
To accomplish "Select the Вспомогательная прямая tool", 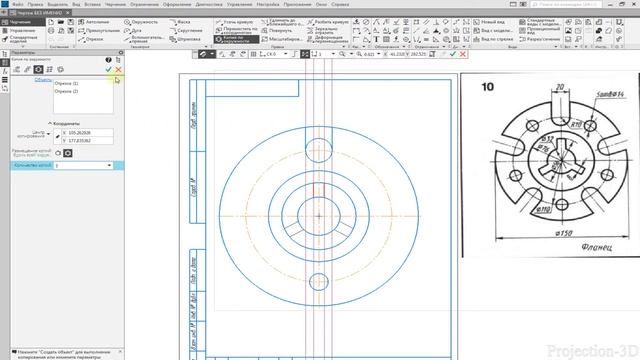I will point(144,39).
